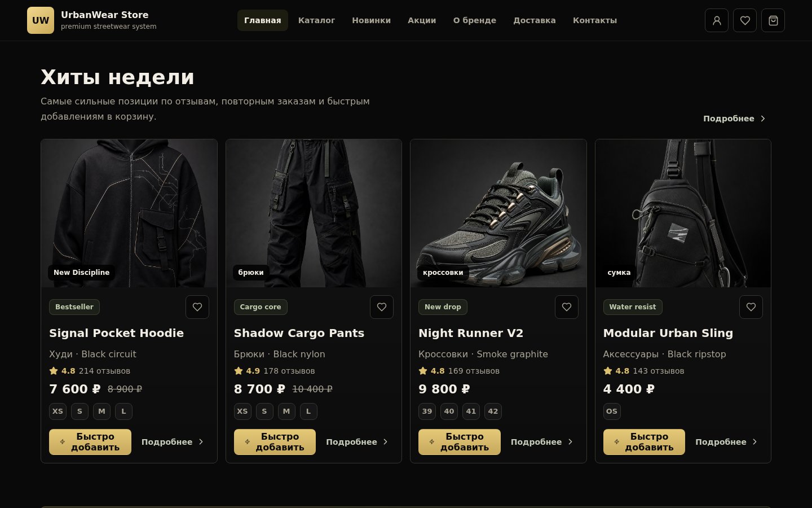Image resolution: width=812 pixels, height=508 pixels.
Task: Open the Акции menu item
Action: (422, 20)
